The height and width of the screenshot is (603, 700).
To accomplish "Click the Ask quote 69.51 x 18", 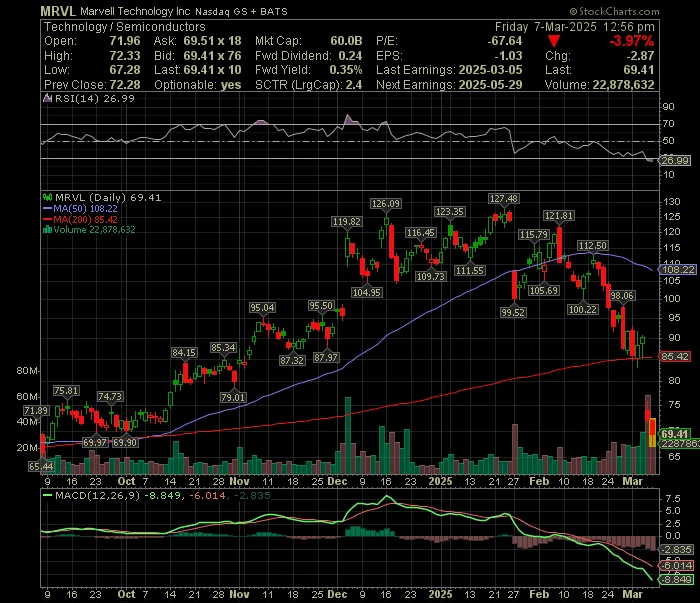I will (212, 41).
